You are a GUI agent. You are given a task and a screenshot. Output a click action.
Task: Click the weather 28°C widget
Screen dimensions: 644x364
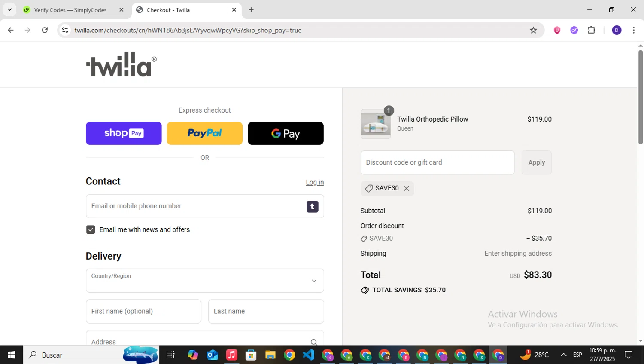click(535, 355)
